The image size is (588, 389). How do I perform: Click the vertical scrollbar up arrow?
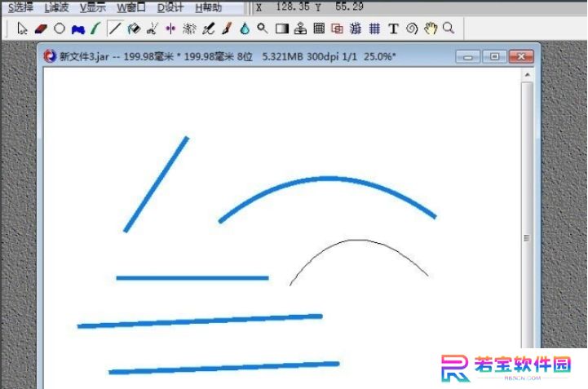point(528,75)
